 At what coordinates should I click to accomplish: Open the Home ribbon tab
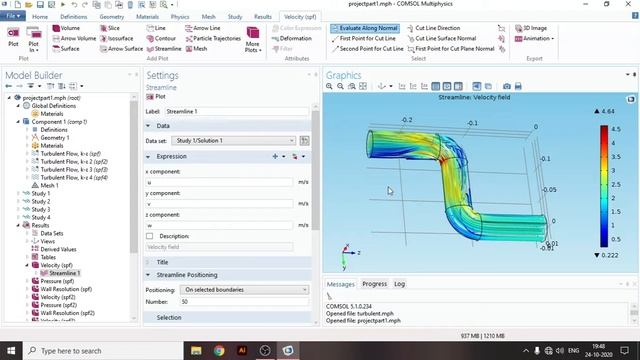(x=40, y=17)
